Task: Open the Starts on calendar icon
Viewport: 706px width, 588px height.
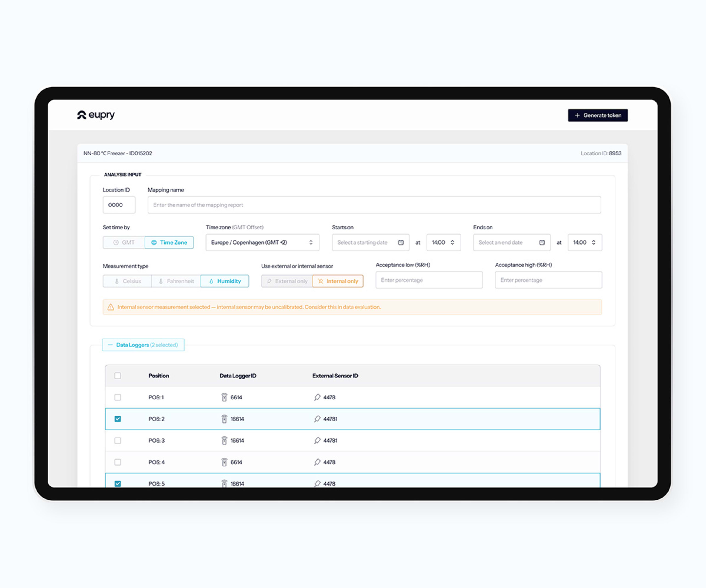Action: tap(401, 242)
